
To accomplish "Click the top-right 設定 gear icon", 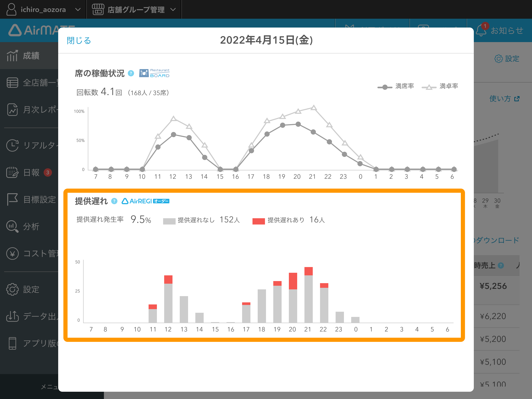I will pos(498,59).
